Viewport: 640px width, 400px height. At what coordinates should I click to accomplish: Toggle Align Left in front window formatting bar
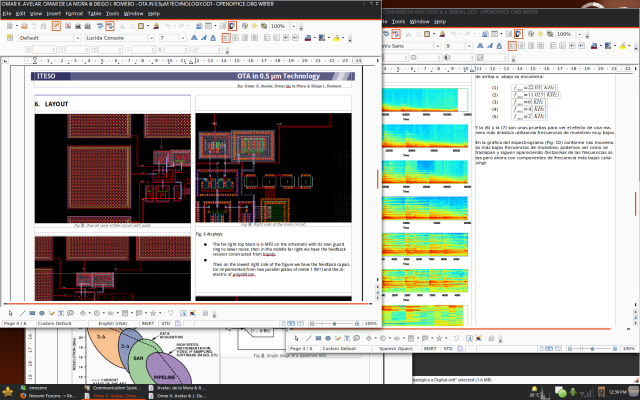[226, 38]
